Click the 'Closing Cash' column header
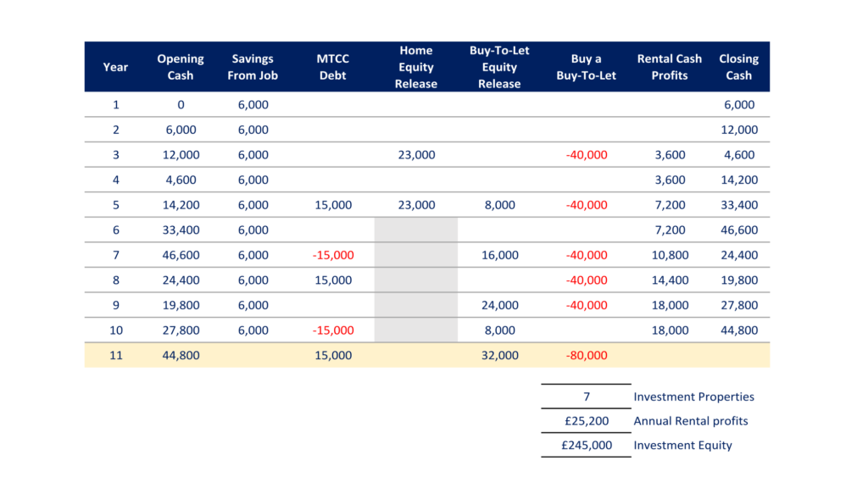 (738, 67)
